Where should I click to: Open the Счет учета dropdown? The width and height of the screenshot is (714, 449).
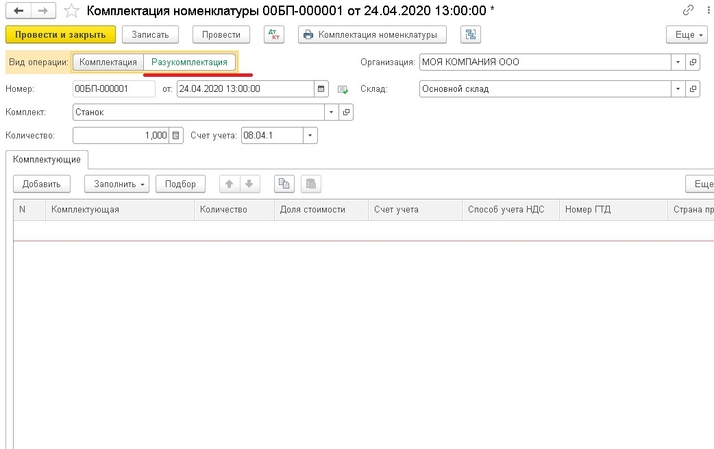pyautogui.click(x=310, y=135)
